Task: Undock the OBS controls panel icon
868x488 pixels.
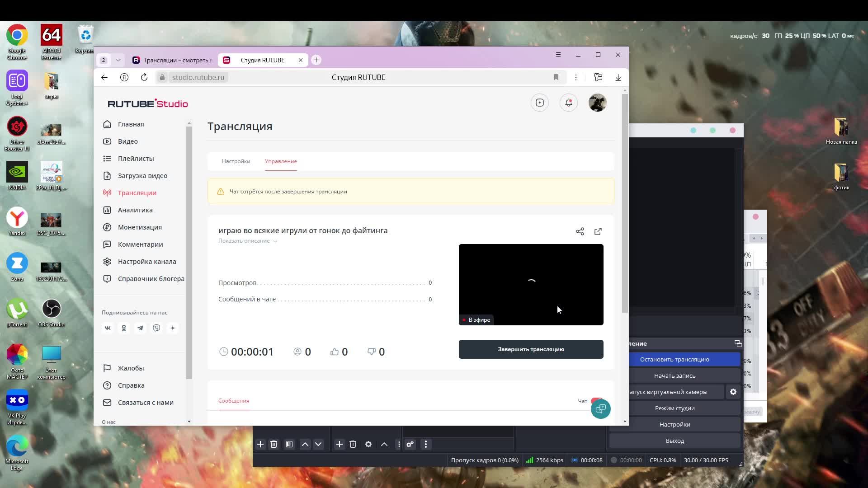Action: [x=738, y=344]
